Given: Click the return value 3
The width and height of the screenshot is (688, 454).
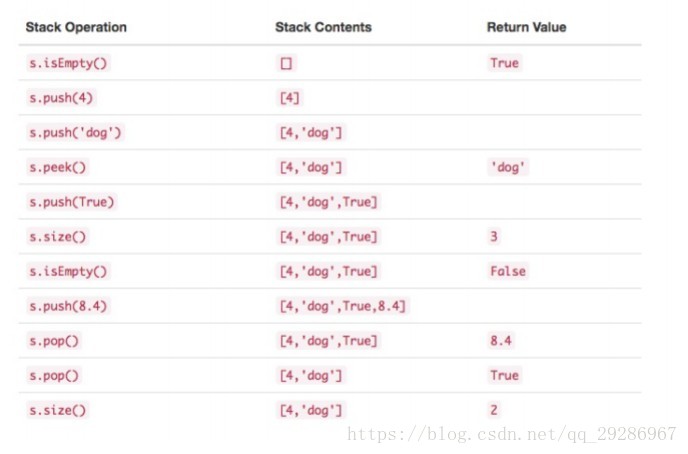Looking at the screenshot, I should click(x=495, y=236).
